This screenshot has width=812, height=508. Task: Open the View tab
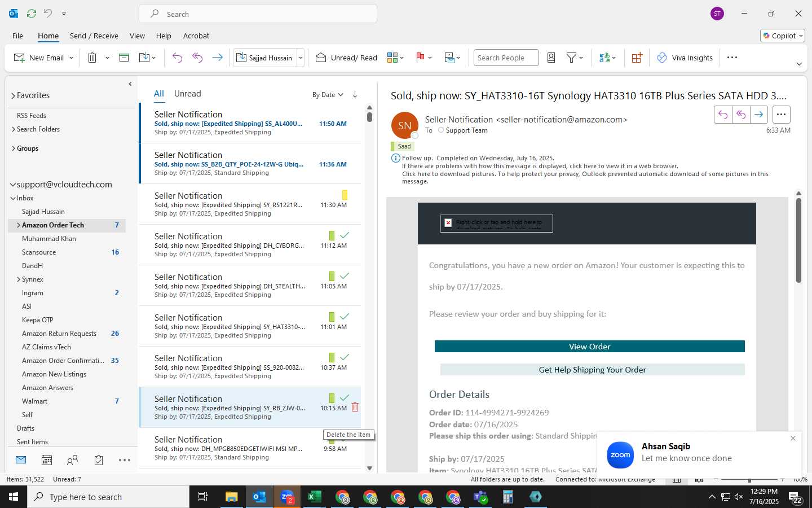click(137, 36)
